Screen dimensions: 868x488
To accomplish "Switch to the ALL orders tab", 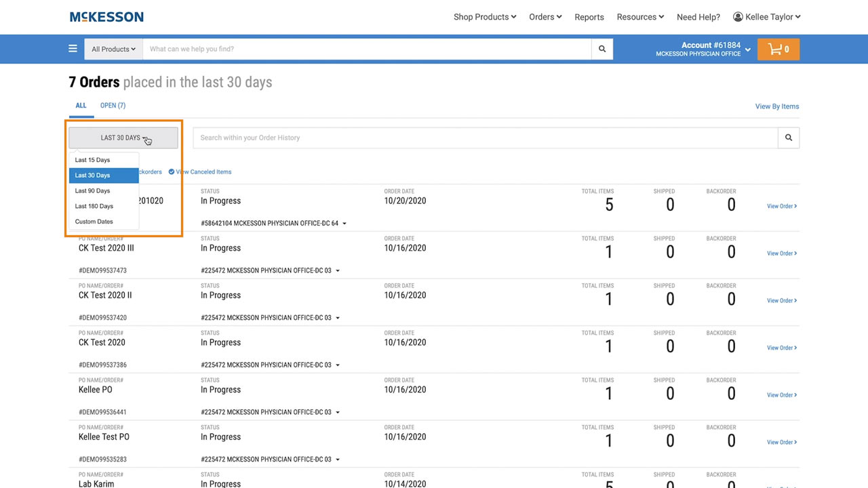I will (81, 106).
